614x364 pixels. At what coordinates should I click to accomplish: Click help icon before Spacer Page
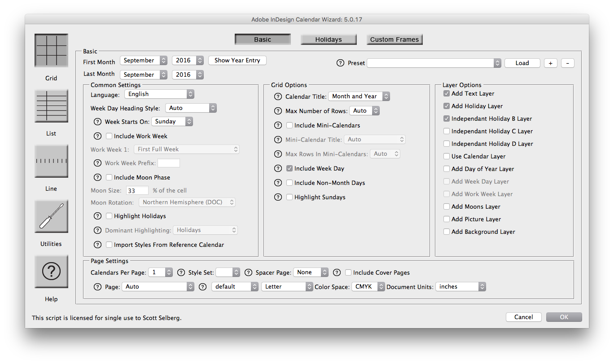248,272
